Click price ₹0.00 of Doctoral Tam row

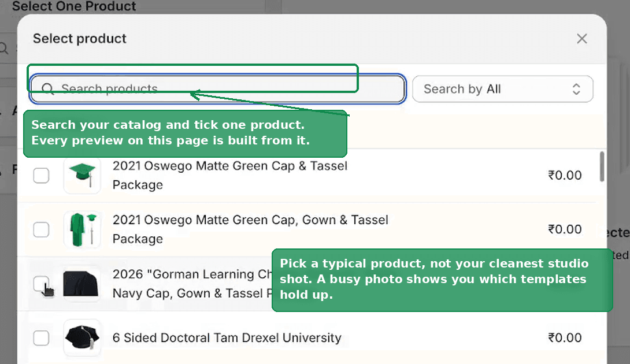565,338
